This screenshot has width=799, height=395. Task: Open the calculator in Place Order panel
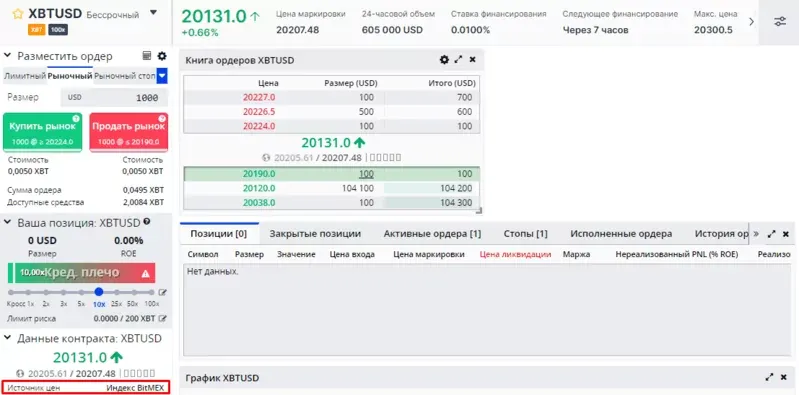point(147,56)
